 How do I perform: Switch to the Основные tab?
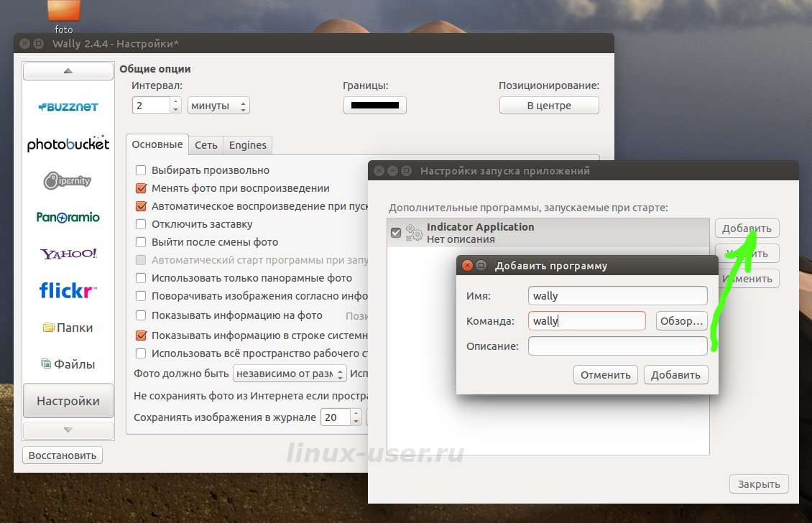pyautogui.click(x=157, y=144)
